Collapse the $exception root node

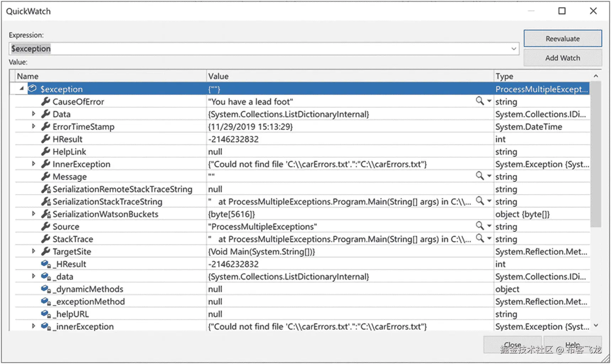[21, 89]
